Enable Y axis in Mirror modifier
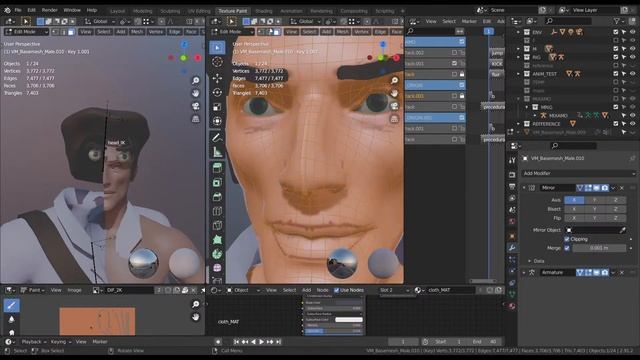 [x=595, y=200]
